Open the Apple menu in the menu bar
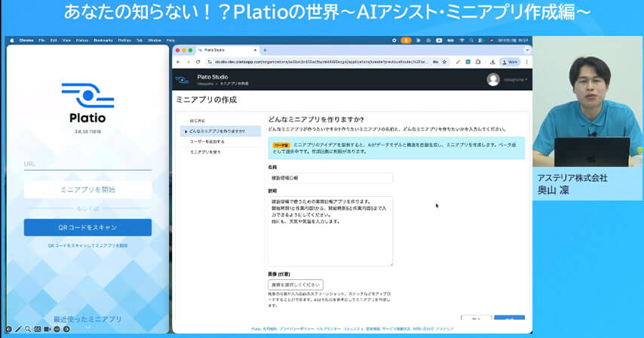644x338 pixels. (x=12, y=40)
